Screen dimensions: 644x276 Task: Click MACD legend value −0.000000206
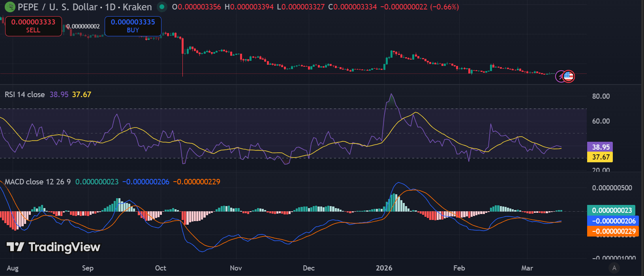146,182
